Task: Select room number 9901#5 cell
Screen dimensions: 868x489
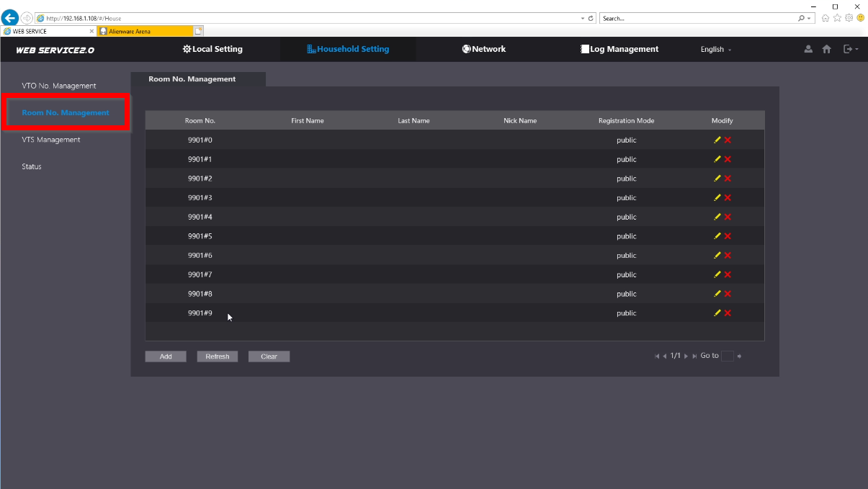Action: 200,236
